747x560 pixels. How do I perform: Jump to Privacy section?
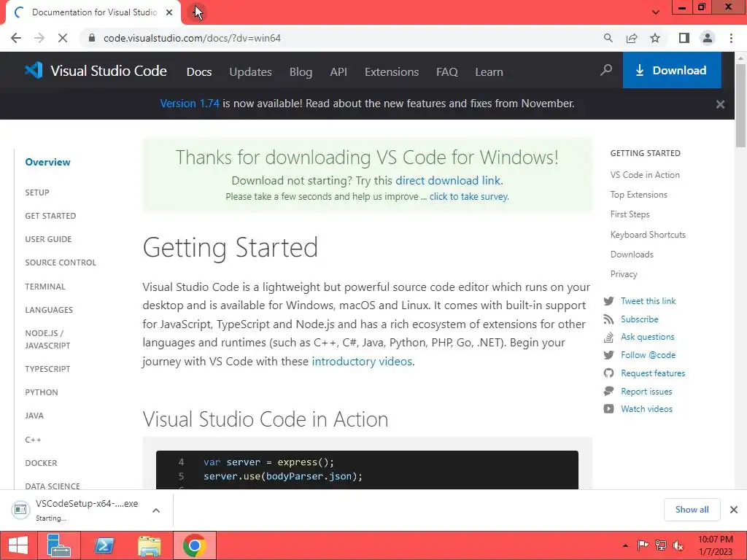[624, 274]
